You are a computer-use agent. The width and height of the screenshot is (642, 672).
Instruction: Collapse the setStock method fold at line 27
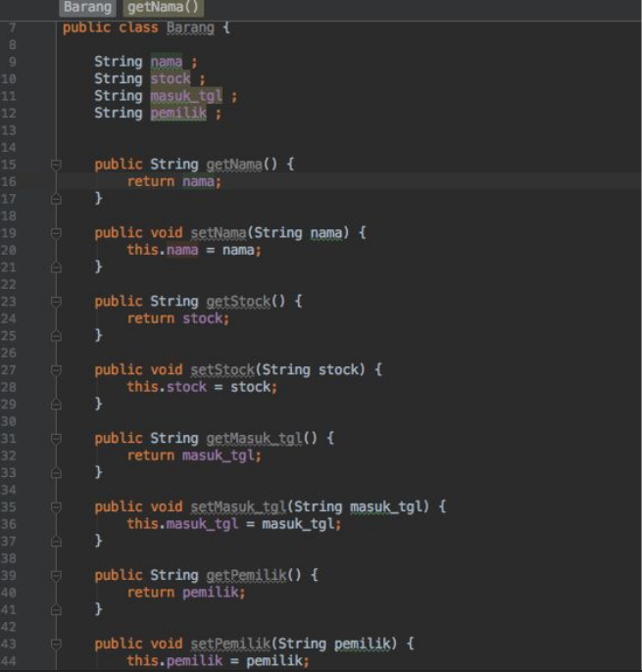(x=56, y=370)
